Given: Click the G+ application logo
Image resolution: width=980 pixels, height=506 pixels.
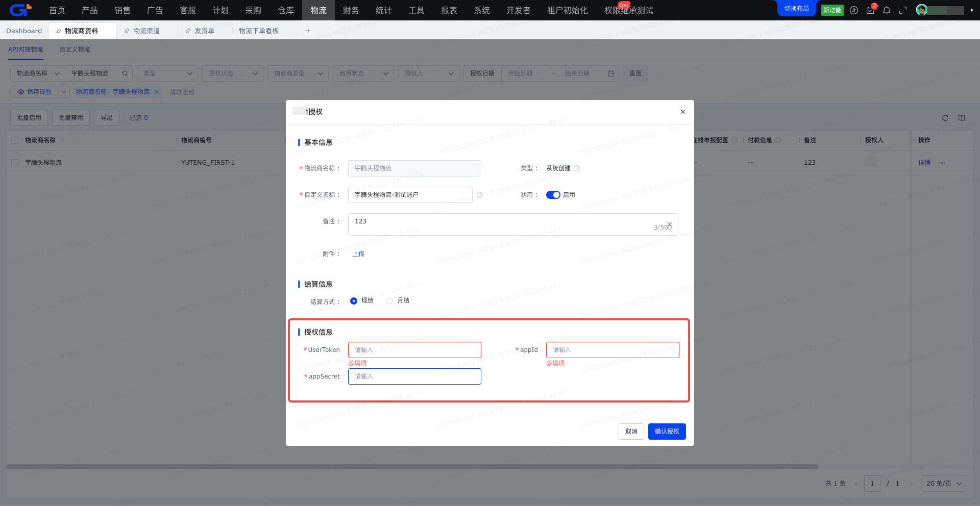Looking at the screenshot, I should (x=20, y=10).
